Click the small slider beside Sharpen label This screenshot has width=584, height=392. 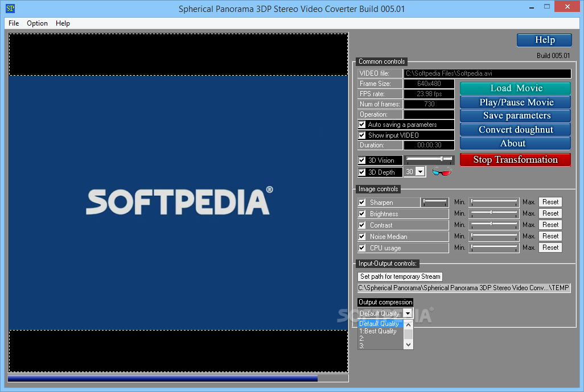tap(435, 202)
